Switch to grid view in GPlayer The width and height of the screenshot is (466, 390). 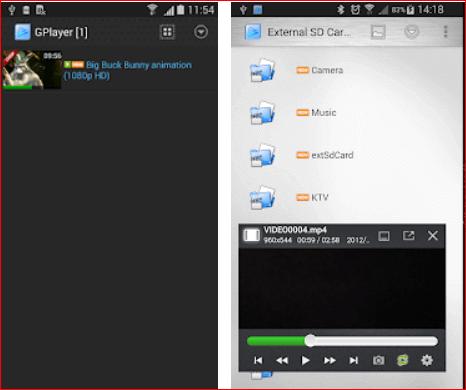(x=167, y=32)
